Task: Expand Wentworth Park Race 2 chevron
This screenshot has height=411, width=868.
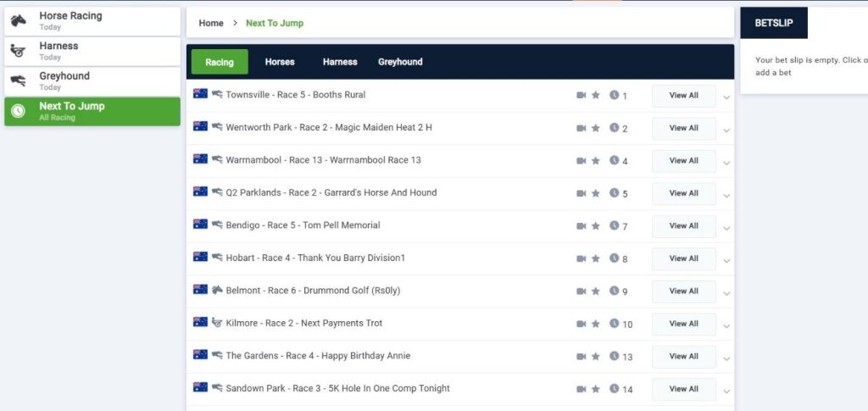Action: coord(726,131)
